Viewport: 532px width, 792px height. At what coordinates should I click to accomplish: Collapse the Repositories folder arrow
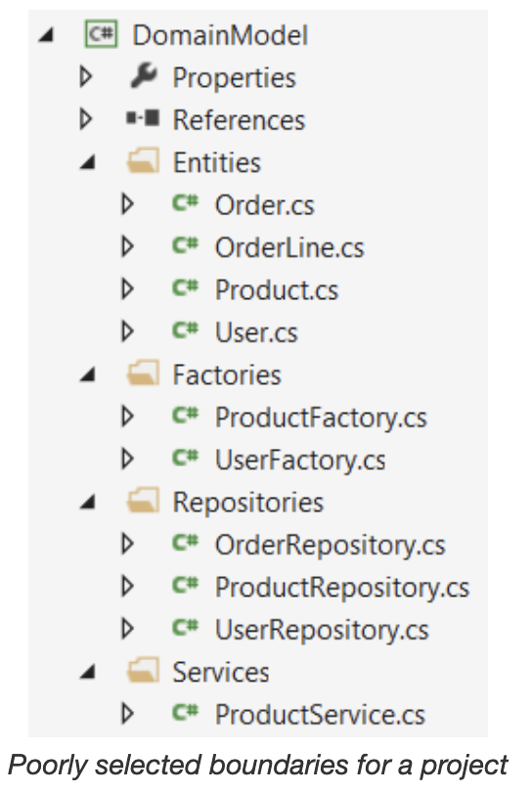click(x=88, y=502)
